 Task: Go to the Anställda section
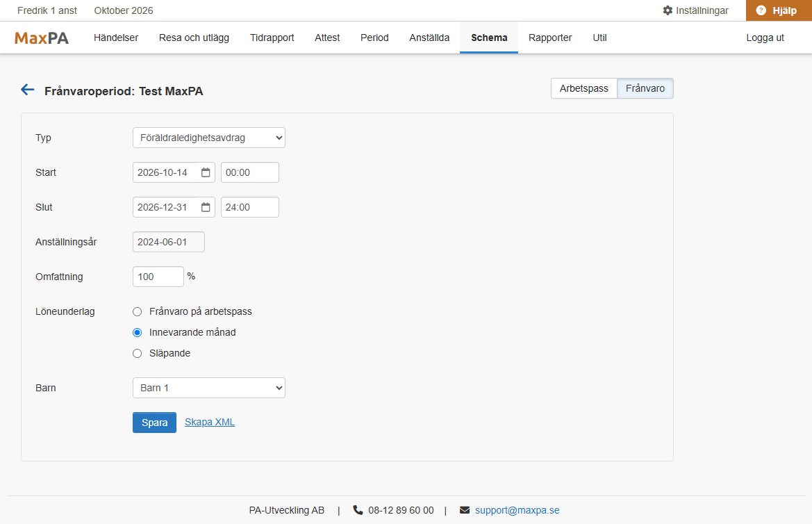(429, 38)
